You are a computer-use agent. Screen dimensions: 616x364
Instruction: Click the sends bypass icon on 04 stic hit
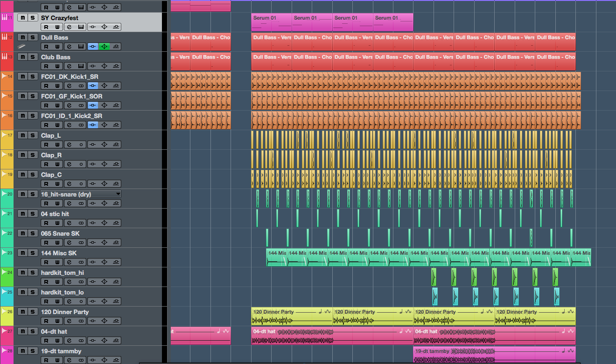(x=116, y=223)
